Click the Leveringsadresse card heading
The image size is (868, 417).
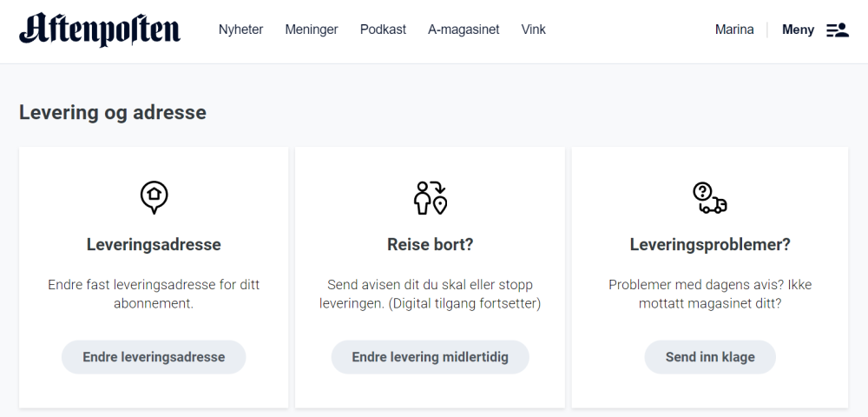coord(154,245)
